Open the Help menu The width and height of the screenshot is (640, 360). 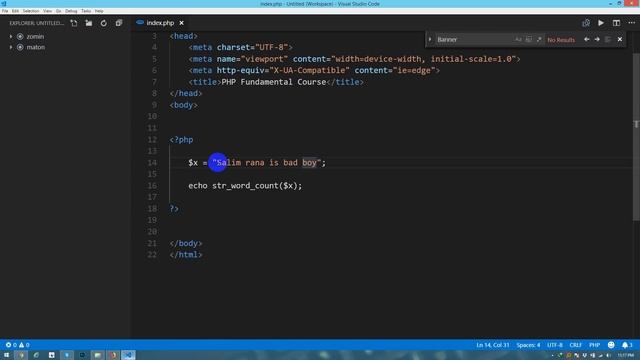tap(99, 11)
